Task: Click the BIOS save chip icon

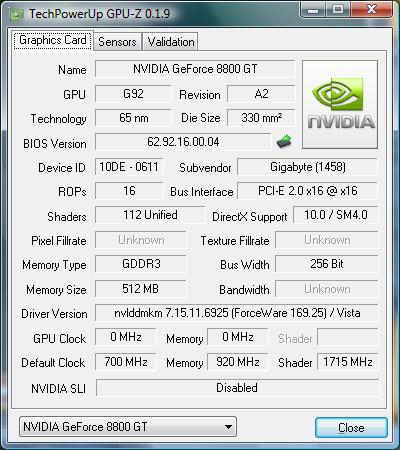Action: (x=284, y=142)
